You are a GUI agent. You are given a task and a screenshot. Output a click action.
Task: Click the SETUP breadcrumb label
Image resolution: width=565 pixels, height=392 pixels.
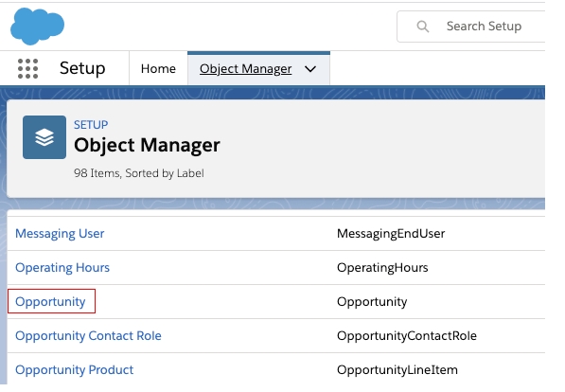91,125
